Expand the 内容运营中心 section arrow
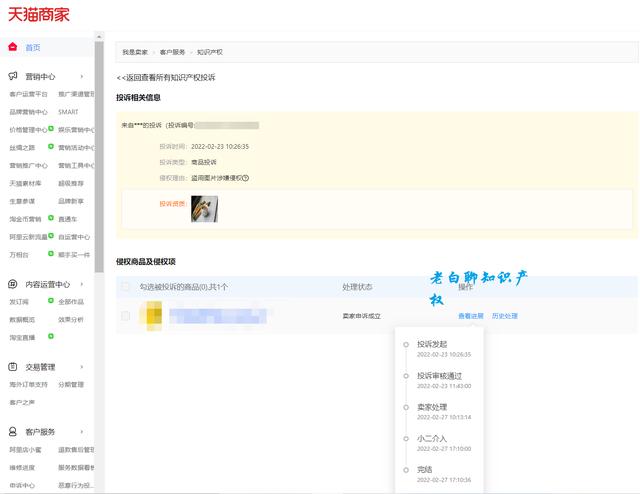Image resolution: width=640 pixels, height=494 pixels. tap(82, 284)
